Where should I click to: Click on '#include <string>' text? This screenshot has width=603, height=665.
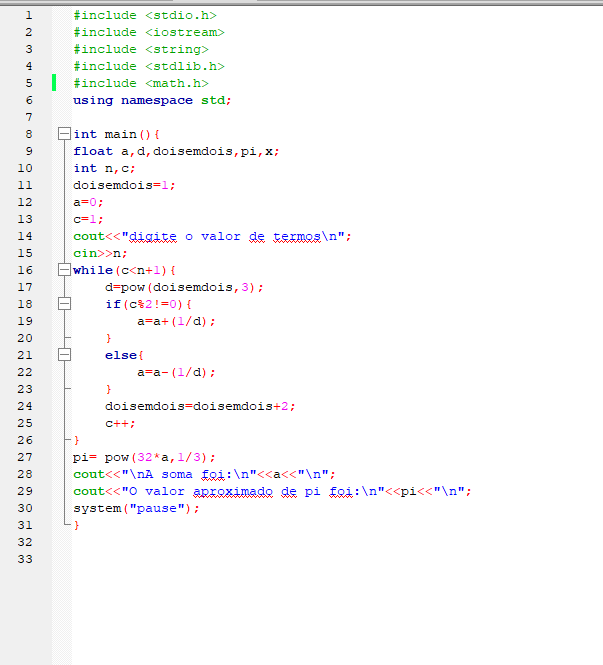(x=141, y=50)
